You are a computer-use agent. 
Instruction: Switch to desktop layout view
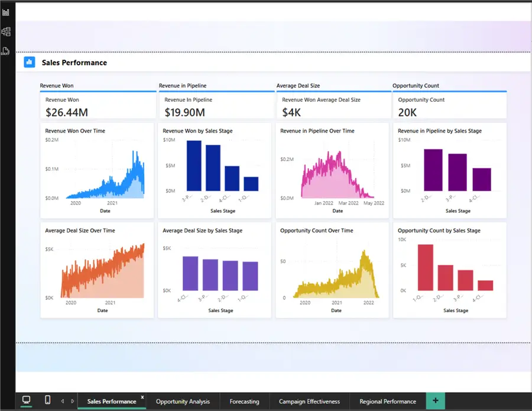click(27, 400)
